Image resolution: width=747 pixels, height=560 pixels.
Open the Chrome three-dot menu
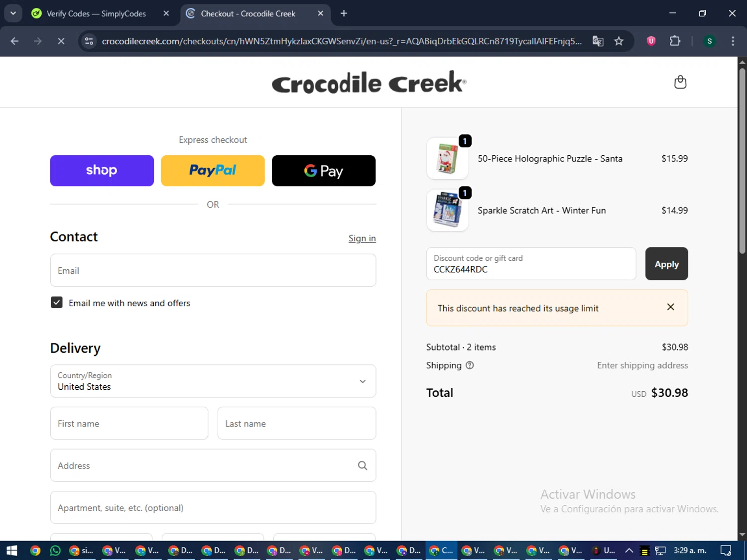click(733, 41)
